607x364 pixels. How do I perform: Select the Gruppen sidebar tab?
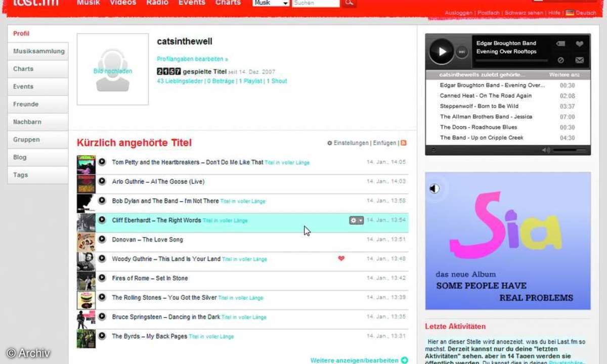coord(38,140)
